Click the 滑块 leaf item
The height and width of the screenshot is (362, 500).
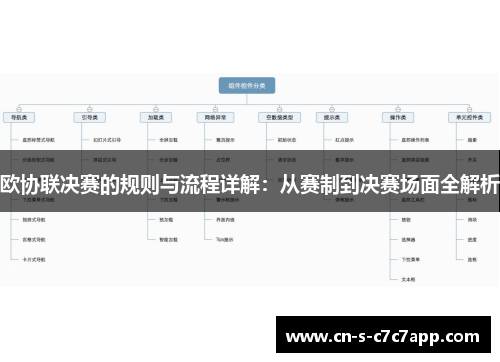click(472, 220)
